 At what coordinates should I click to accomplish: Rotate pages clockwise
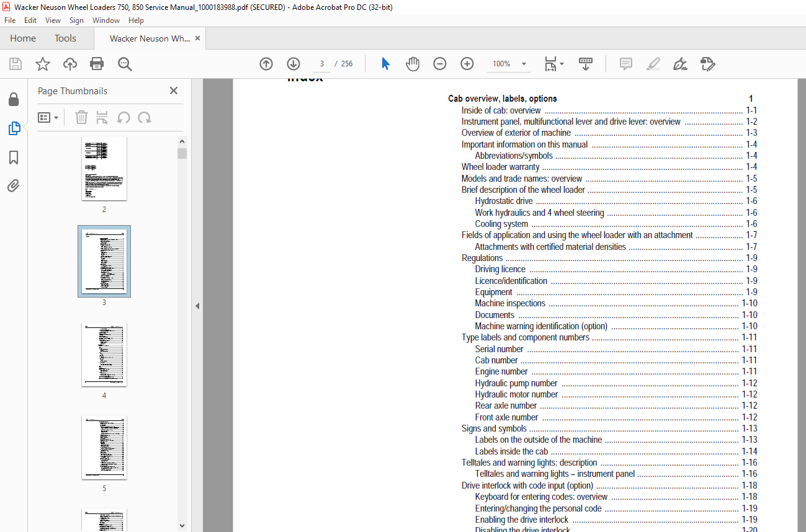145,117
